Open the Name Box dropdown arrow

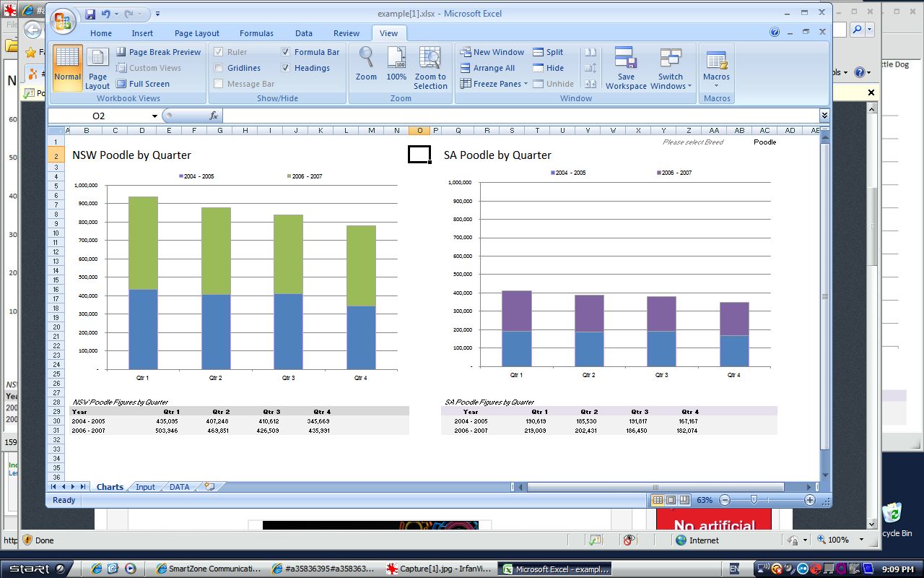pos(154,116)
